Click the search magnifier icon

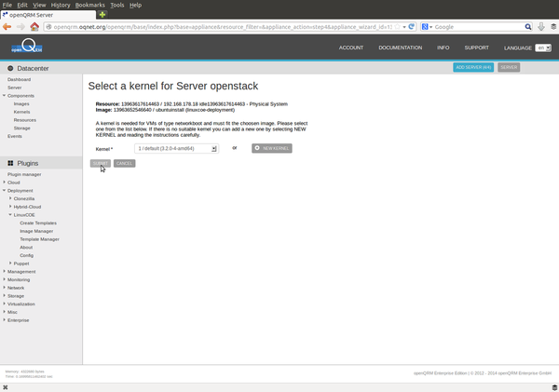click(x=528, y=27)
